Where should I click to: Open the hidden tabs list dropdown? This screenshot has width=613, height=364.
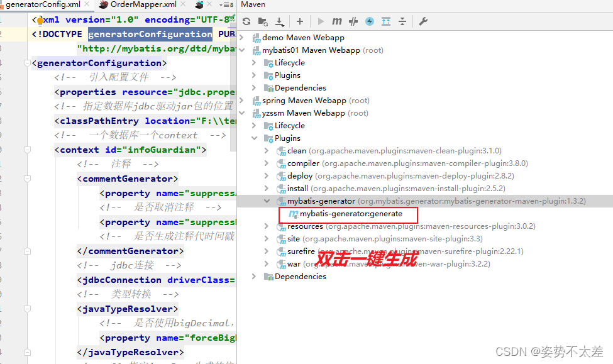pos(226,4)
